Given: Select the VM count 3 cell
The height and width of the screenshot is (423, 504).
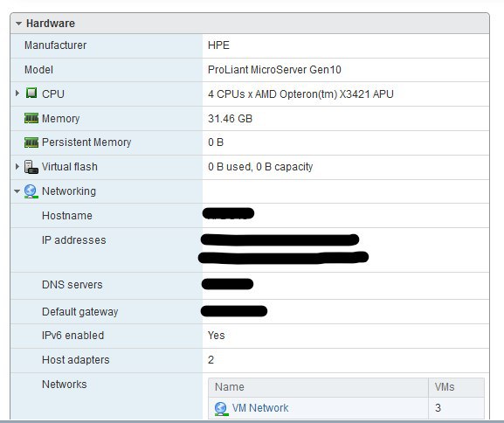Looking at the screenshot, I should pos(456,408).
